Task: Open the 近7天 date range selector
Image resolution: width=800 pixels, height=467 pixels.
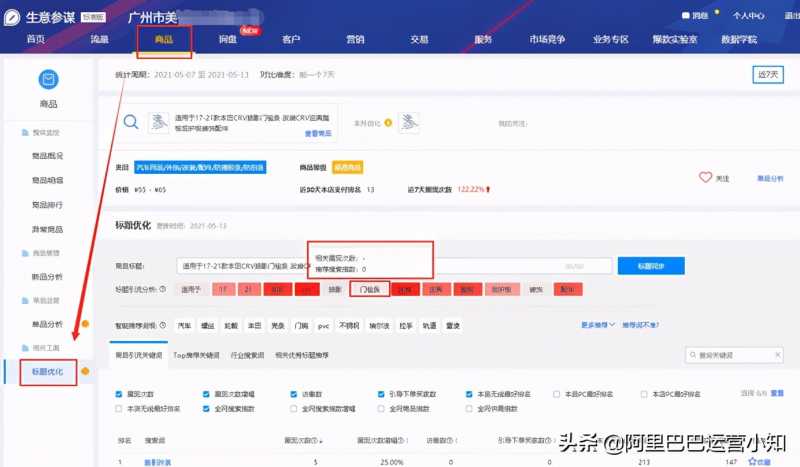Action: [x=768, y=75]
